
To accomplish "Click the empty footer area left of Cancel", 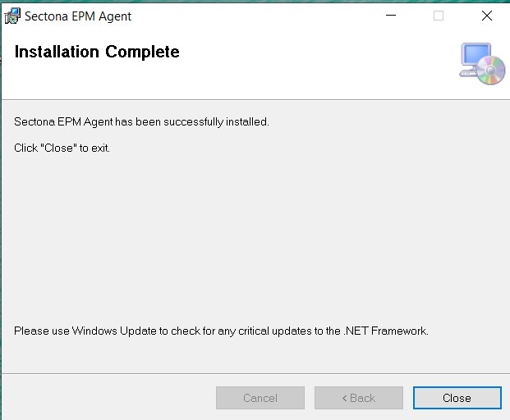I will coord(107,398).
